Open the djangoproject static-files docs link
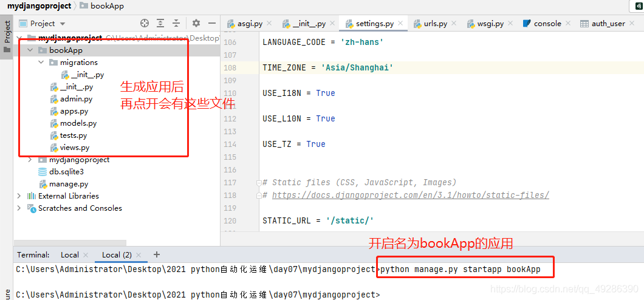The height and width of the screenshot is (300, 644). pyautogui.click(x=411, y=195)
